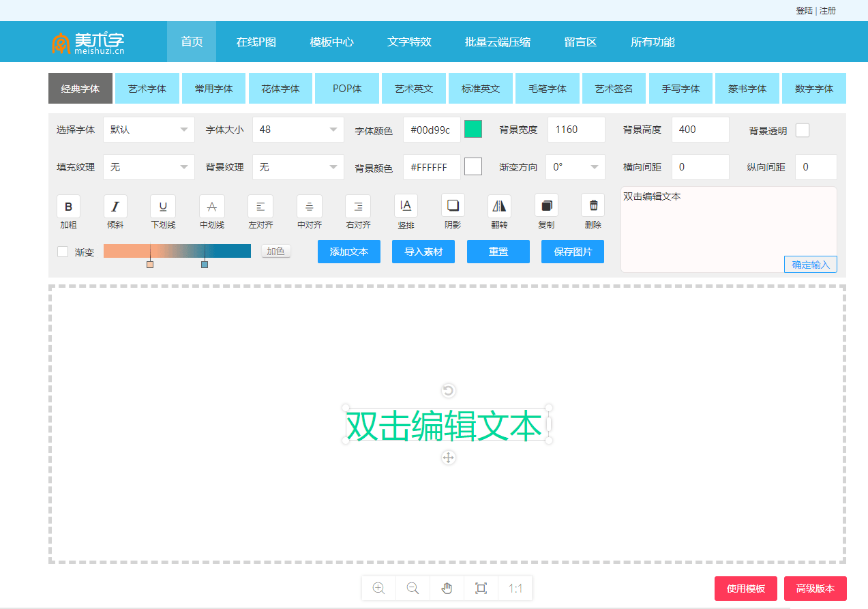This screenshot has height=609, width=868.
Task: Click inside the 背景宽度 width field
Action: tap(576, 130)
